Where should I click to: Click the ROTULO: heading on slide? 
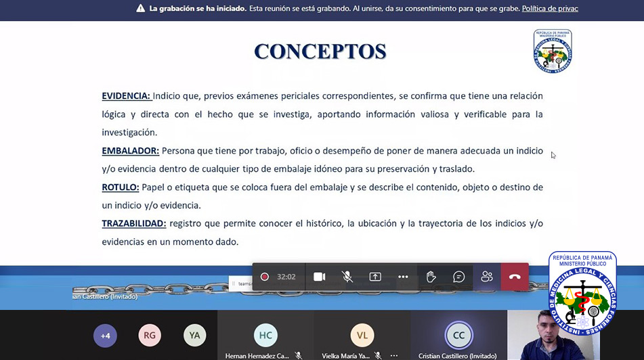[121, 187]
